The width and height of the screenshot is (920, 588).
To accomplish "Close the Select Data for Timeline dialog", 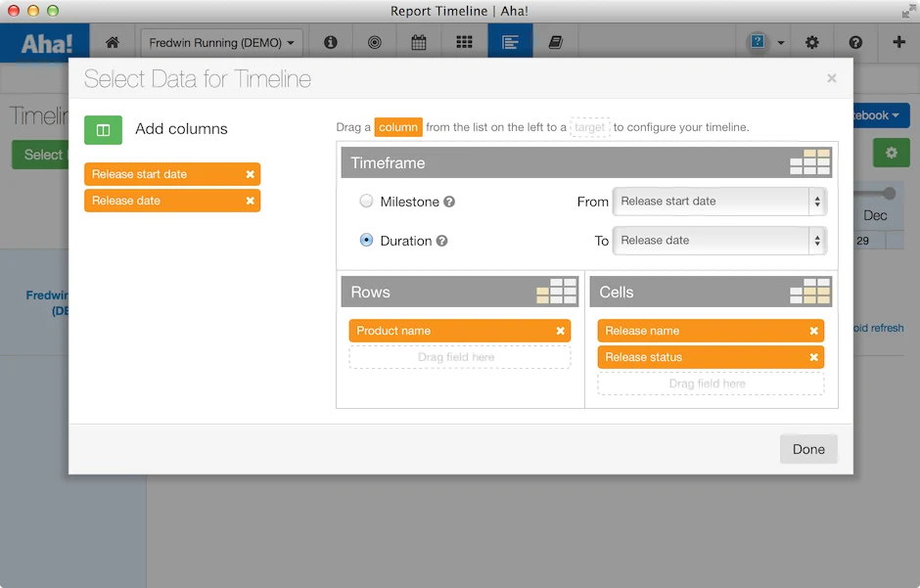I will pos(831,78).
